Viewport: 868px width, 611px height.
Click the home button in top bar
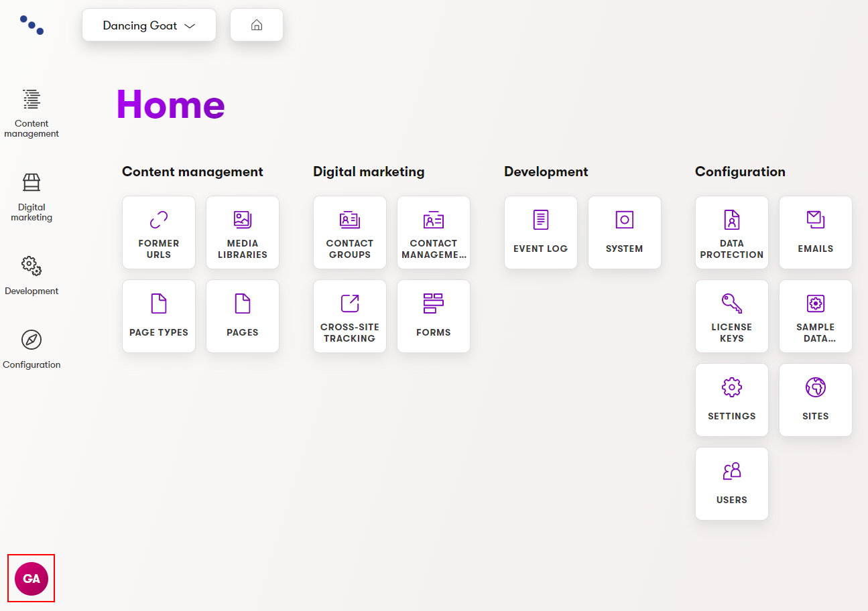coord(257,25)
